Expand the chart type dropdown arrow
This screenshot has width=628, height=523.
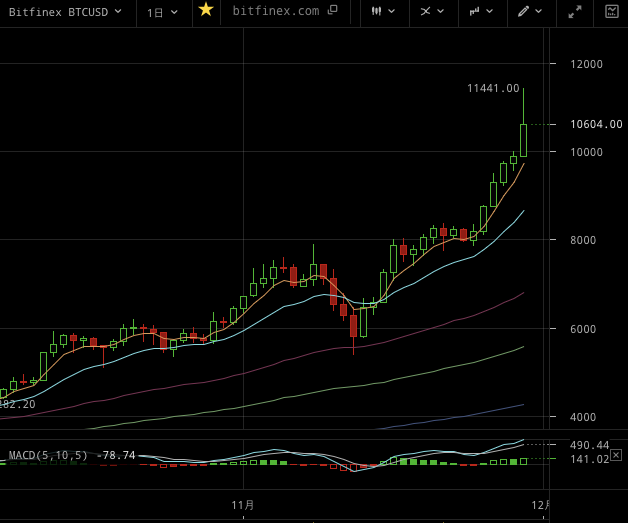coord(392,12)
